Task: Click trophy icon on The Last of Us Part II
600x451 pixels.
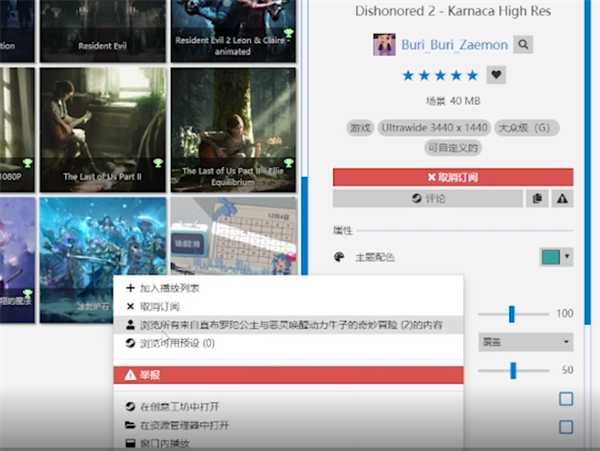Action: 158,163
